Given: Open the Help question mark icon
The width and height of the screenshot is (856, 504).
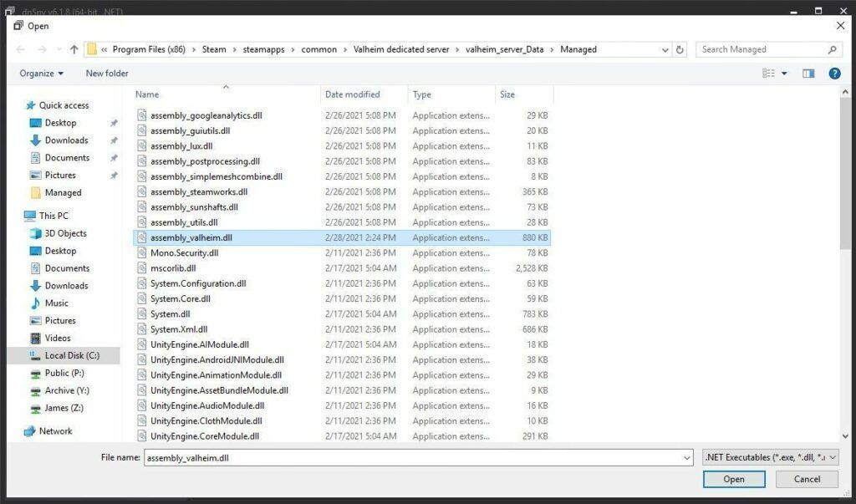Looking at the screenshot, I should 835,74.
